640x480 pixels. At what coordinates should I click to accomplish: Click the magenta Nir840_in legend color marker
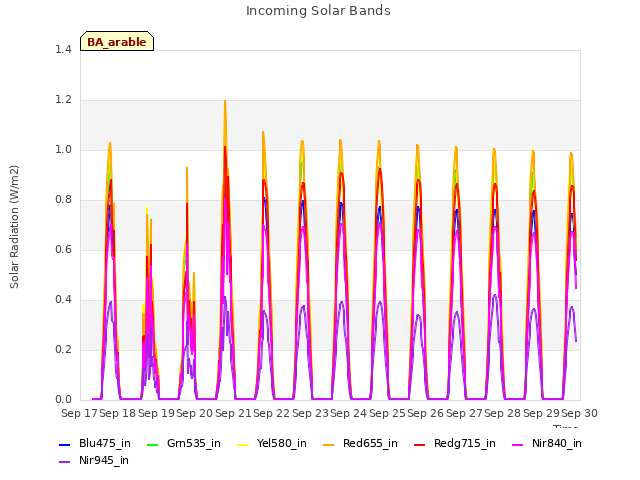tap(518, 444)
